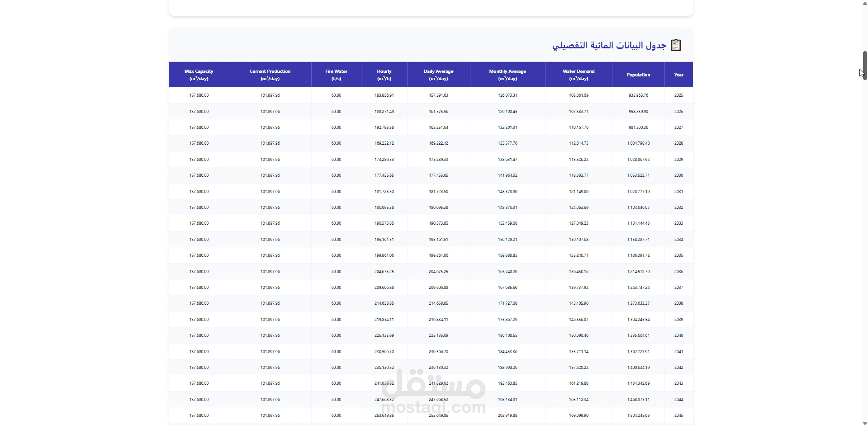Click the vertical scrollbar thumb
868x425 pixels.
tap(865, 66)
